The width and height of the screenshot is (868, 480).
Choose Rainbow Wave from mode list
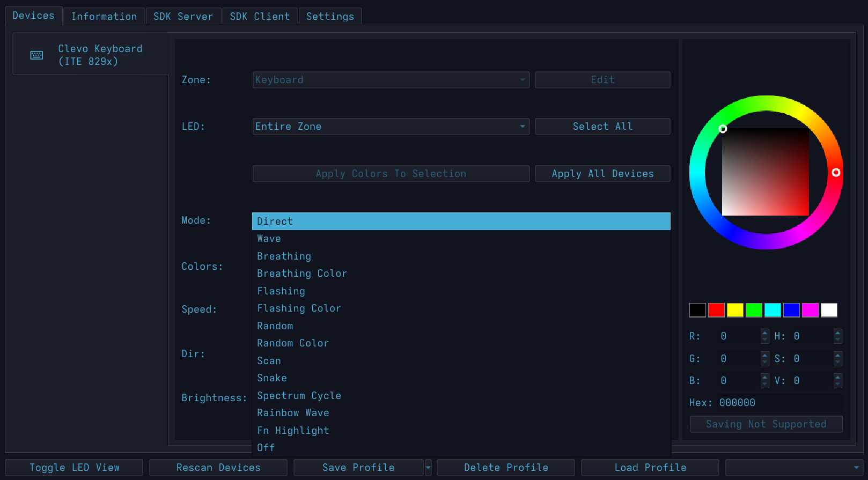click(293, 413)
